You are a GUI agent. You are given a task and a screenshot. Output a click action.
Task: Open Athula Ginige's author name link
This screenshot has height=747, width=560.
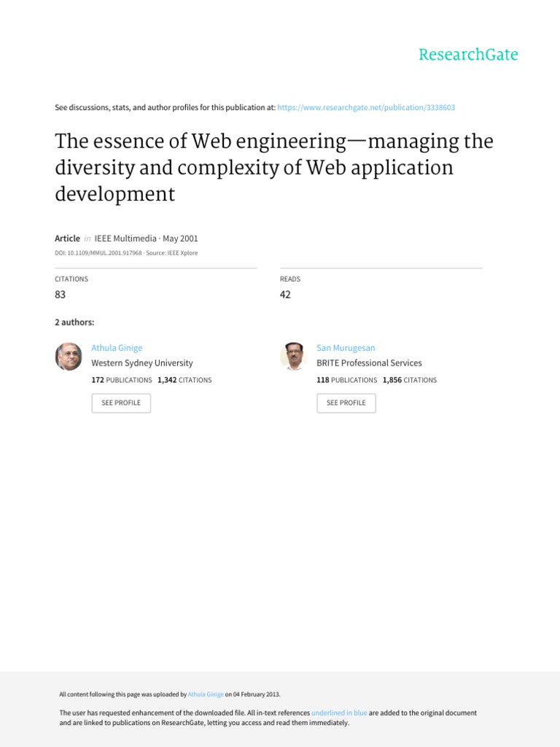click(117, 348)
